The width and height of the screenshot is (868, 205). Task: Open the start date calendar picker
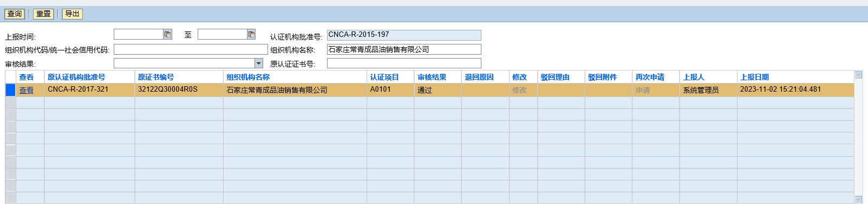coord(167,34)
